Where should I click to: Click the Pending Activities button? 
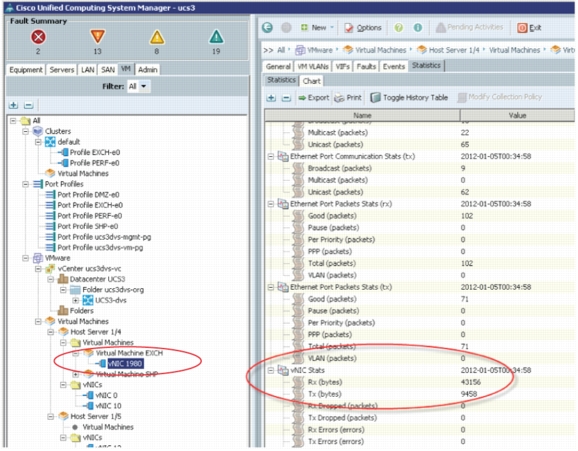[x=469, y=27]
